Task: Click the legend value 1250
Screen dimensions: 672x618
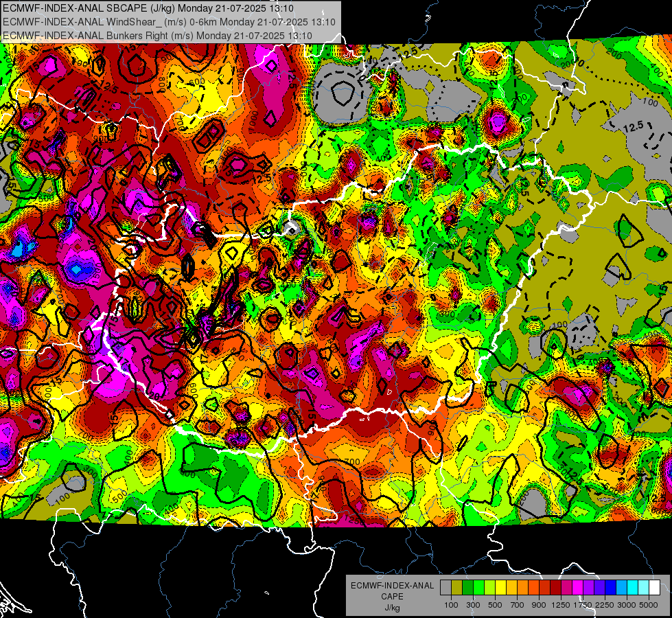Action: pos(561,605)
